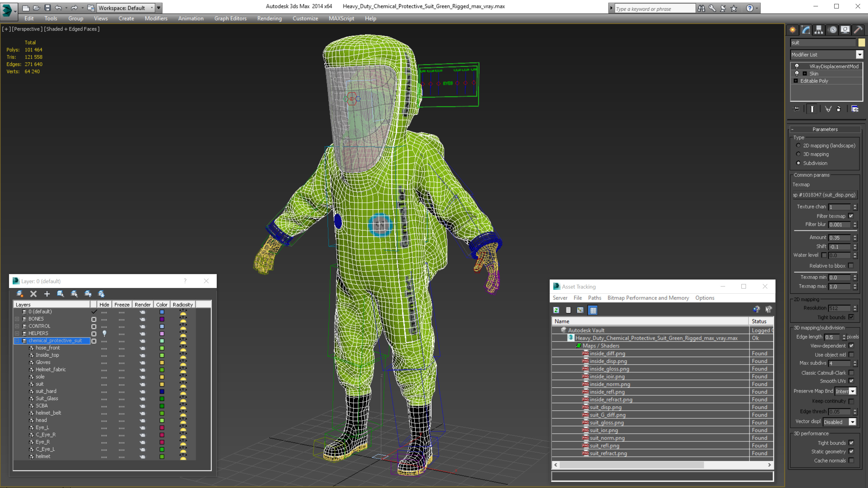Click the Open File folder icon

click(x=36, y=8)
